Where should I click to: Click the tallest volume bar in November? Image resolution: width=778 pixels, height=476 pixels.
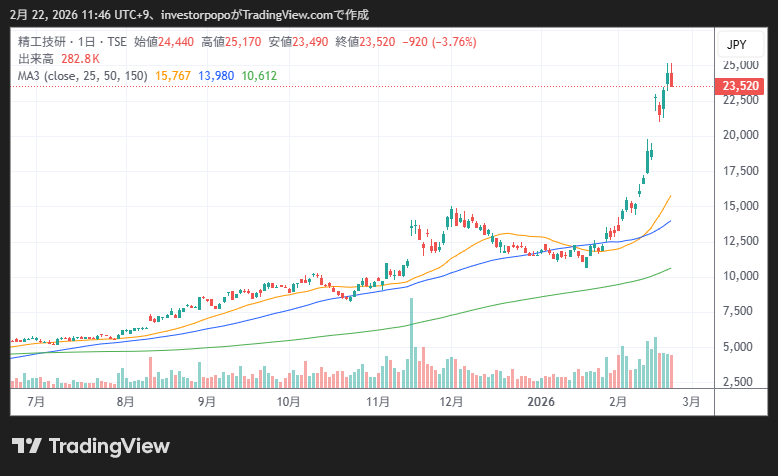tap(411, 350)
